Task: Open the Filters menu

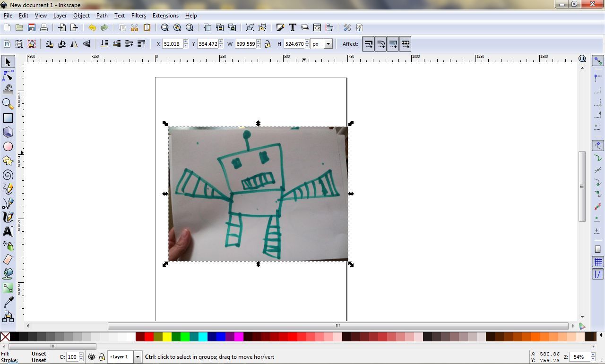Action: [138, 16]
